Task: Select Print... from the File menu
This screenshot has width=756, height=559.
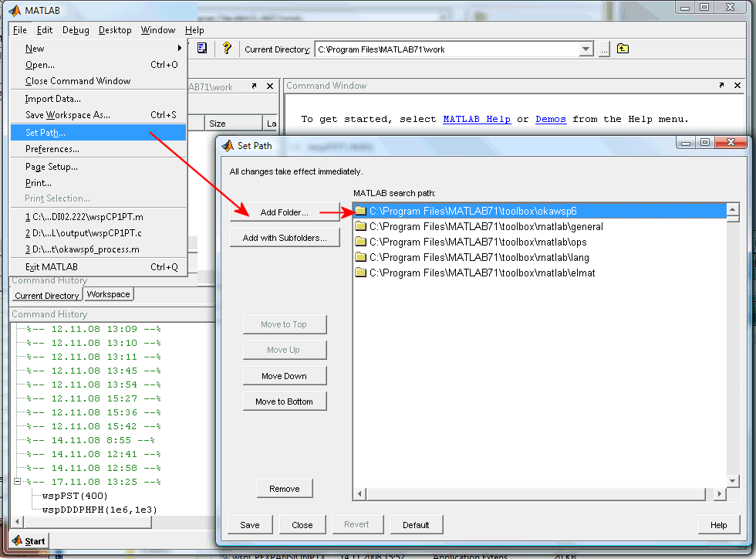Action: click(99, 183)
